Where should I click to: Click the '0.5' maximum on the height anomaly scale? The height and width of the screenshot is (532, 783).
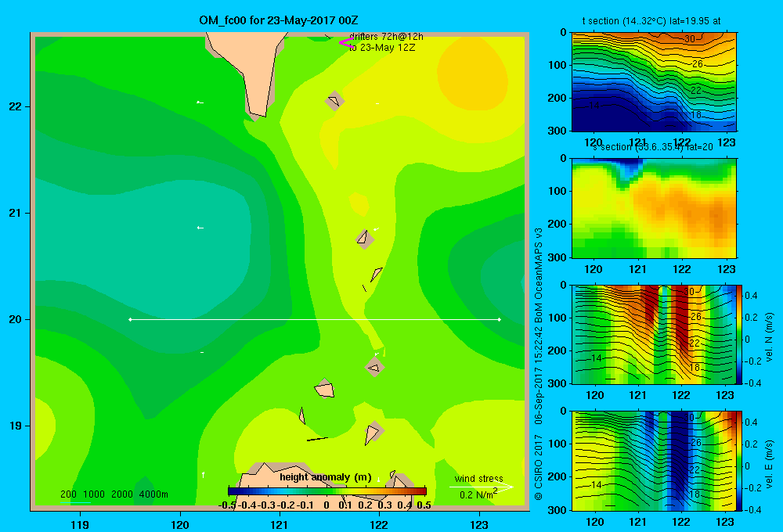(424, 505)
